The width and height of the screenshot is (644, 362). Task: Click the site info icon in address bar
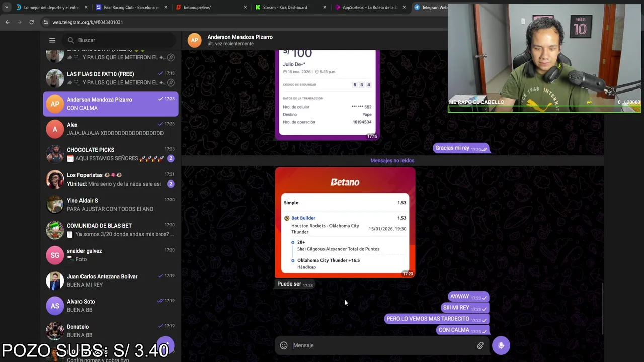pos(46,22)
